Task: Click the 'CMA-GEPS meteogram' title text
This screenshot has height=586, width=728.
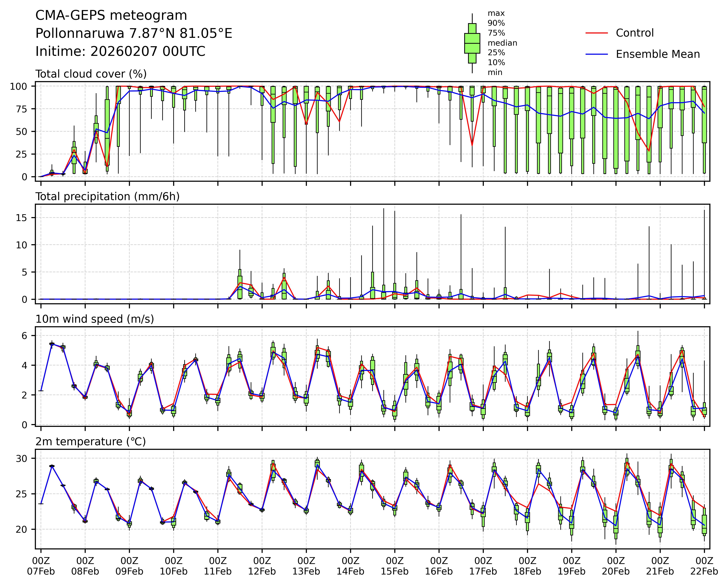Action: 111,15
